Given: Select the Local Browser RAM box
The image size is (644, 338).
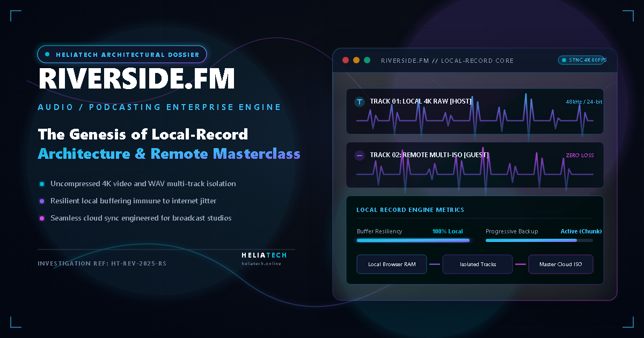Looking at the screenshot, I should click(392, 264).
